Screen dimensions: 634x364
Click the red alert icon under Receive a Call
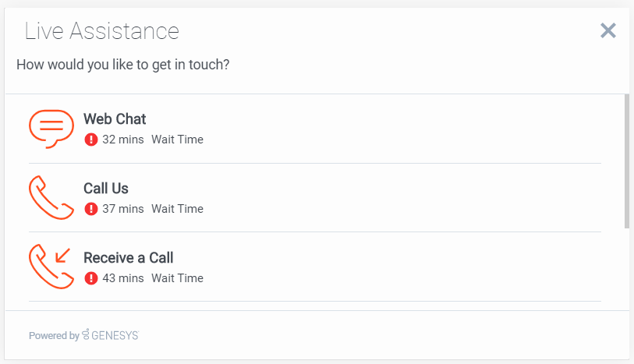(91, 278)
